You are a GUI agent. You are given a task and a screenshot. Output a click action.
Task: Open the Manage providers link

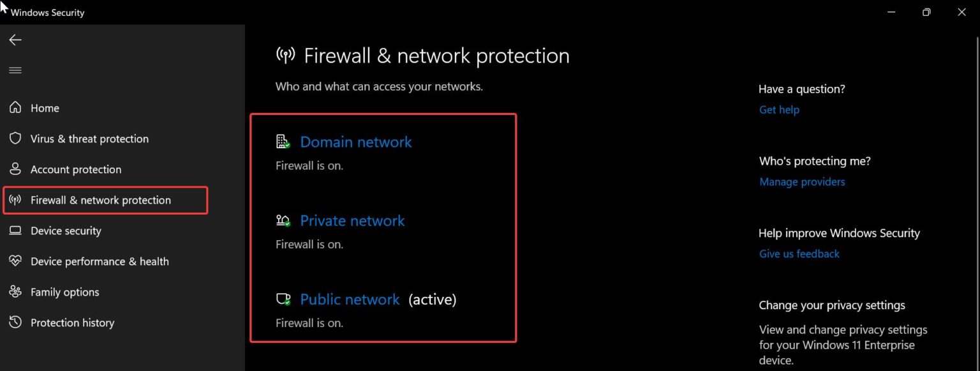pos(802,182)
